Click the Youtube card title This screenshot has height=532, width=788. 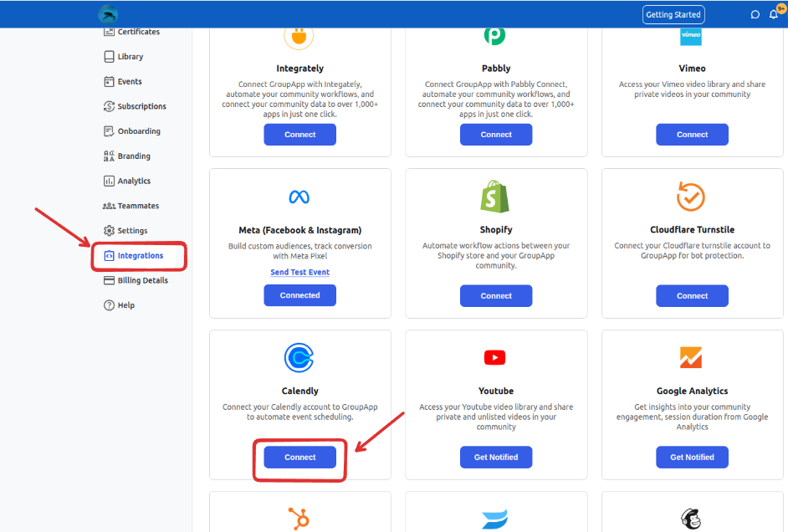coord(496,391)
